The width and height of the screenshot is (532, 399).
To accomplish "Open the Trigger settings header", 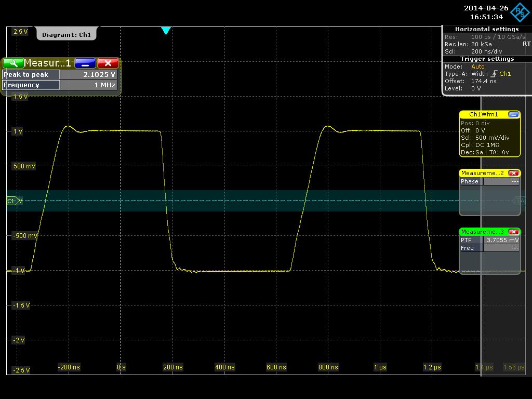I will (x=486, y=59).
